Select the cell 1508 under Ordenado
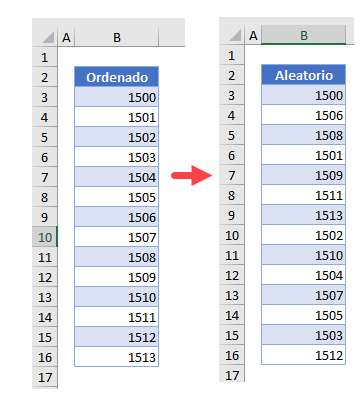The width and height of the screenshot is (363, 412). [117, 257]
